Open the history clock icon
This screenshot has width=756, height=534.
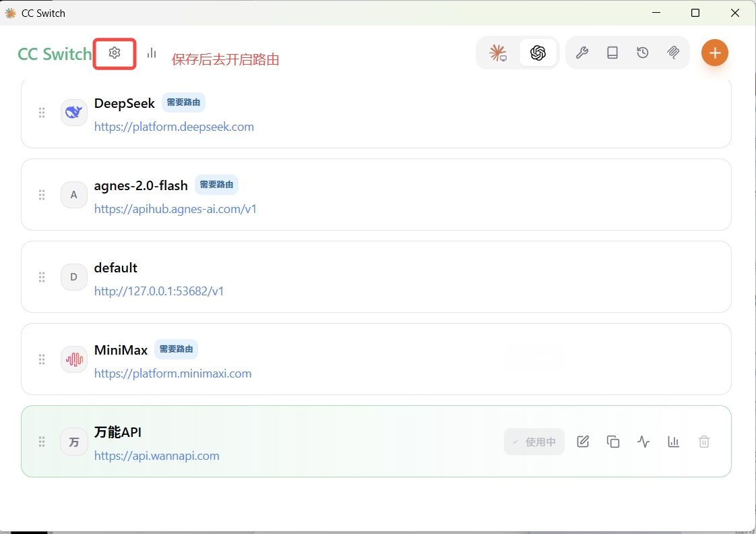coord(643,53)
